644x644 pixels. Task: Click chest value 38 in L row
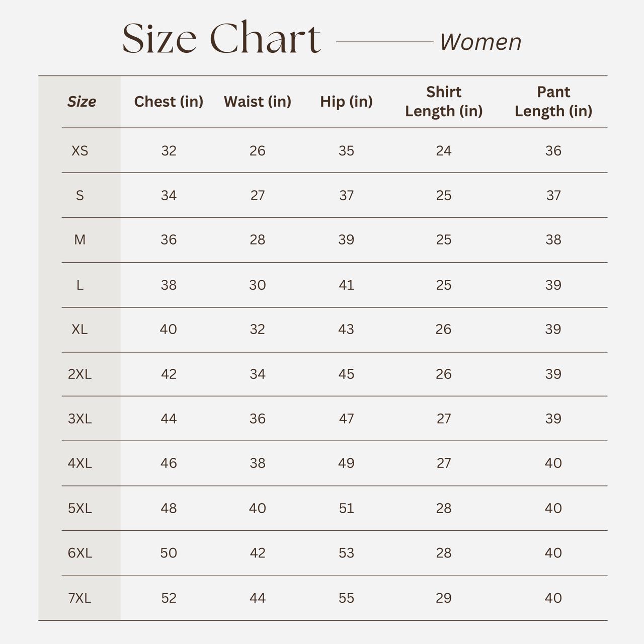[169, 285]
